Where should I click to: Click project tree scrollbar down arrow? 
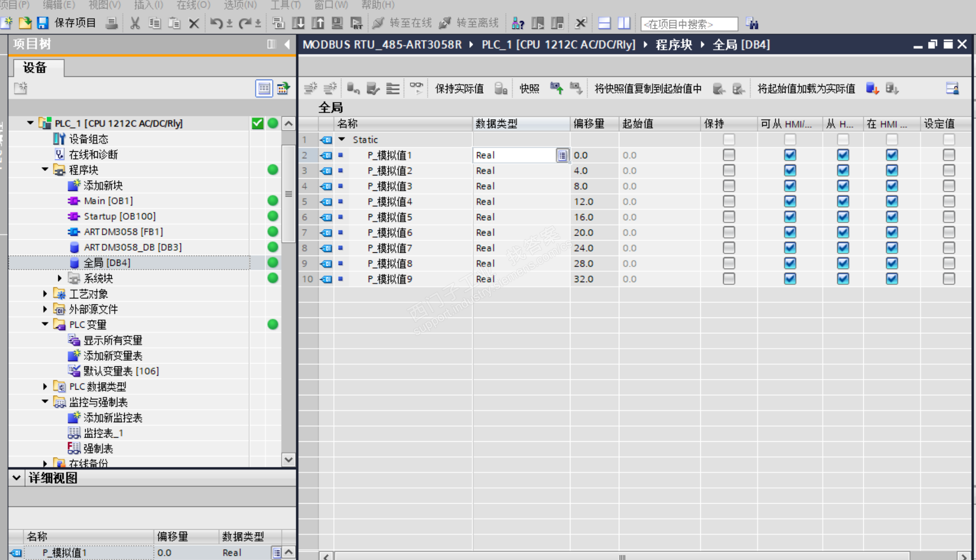(289, 459)
